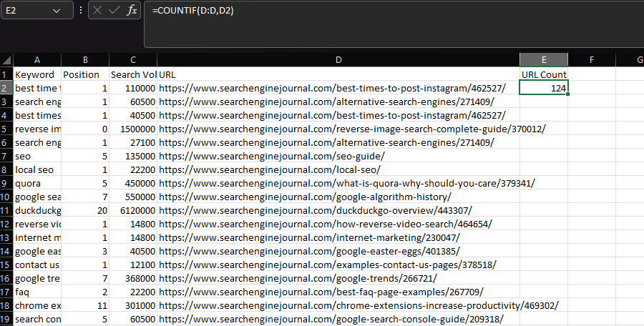Click the Cancel X icon in formula bar
The width and height of the screenshot is (644, 326).
[x=97, y=10]
